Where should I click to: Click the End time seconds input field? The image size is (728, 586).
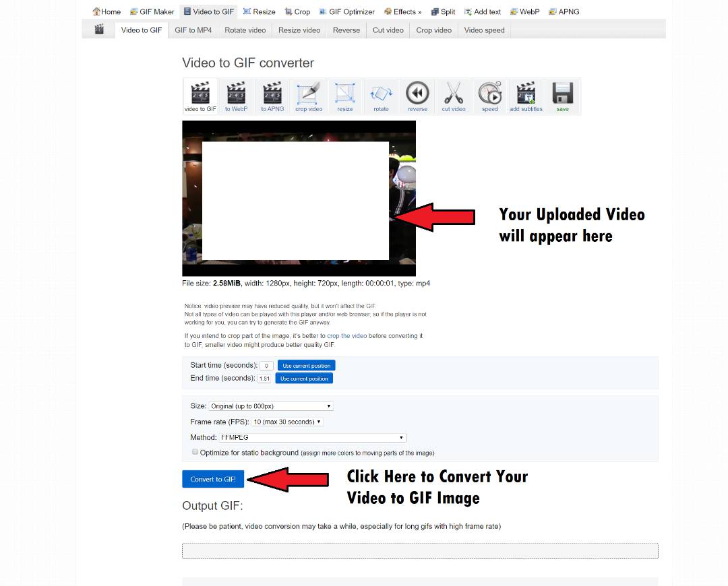pos(265,379)
